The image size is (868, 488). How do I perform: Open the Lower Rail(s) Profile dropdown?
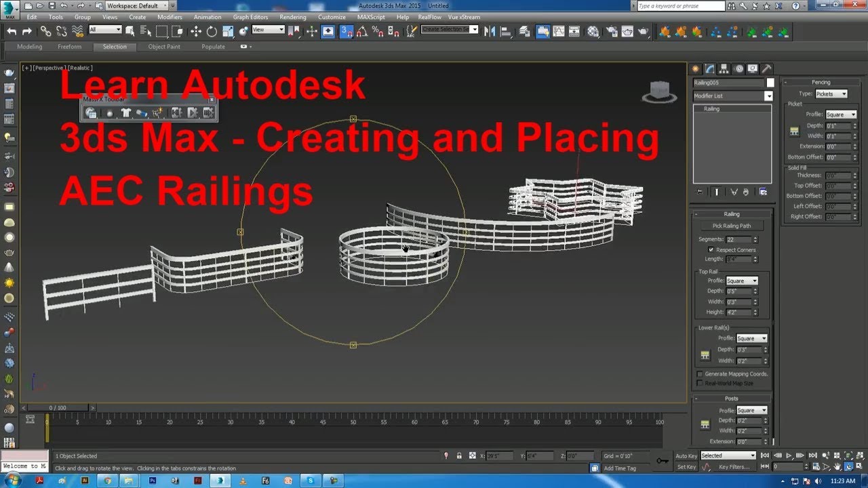(x=751, y=338)
